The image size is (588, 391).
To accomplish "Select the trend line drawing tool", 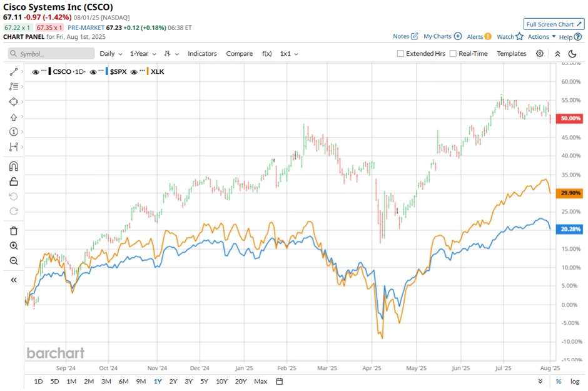I will 14,71.
